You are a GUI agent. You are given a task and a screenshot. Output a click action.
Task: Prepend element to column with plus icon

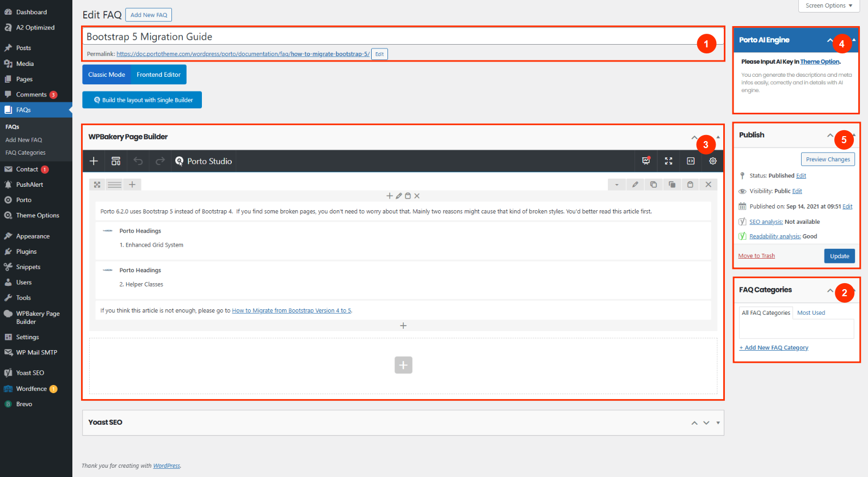point(390,195)
